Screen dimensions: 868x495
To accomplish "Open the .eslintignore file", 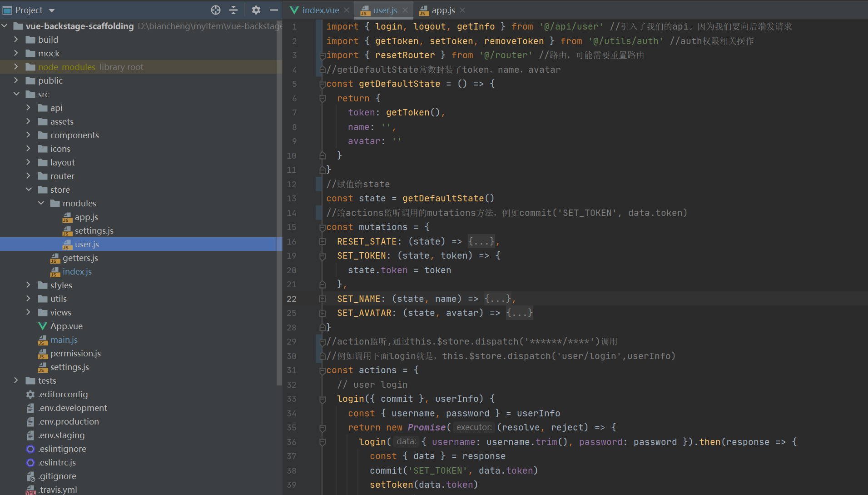I will point(62,449).
